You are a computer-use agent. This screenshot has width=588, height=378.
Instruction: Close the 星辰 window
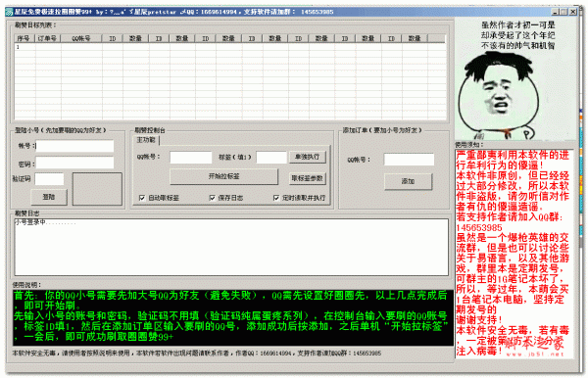point(573,12)
